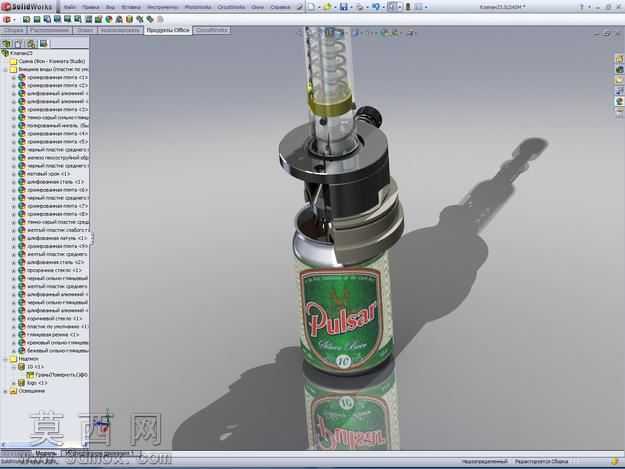625x469 pixels.
Task: Select шлифованная латунь <1> in the tree
Action: click(x=53, y=238)
